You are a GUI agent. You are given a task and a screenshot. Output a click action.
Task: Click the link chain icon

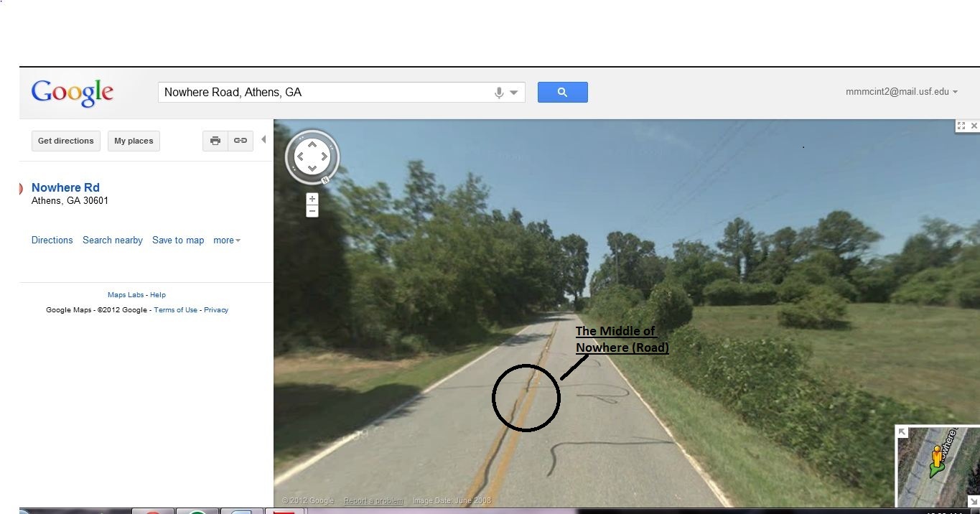[241, 141]
